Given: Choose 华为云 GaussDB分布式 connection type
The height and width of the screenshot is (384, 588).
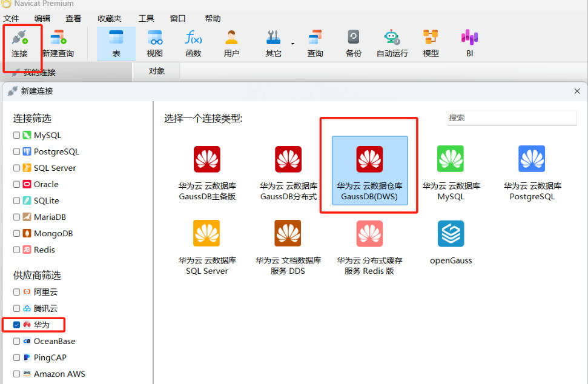Looking at the screenshot, I should click(288, 173).
